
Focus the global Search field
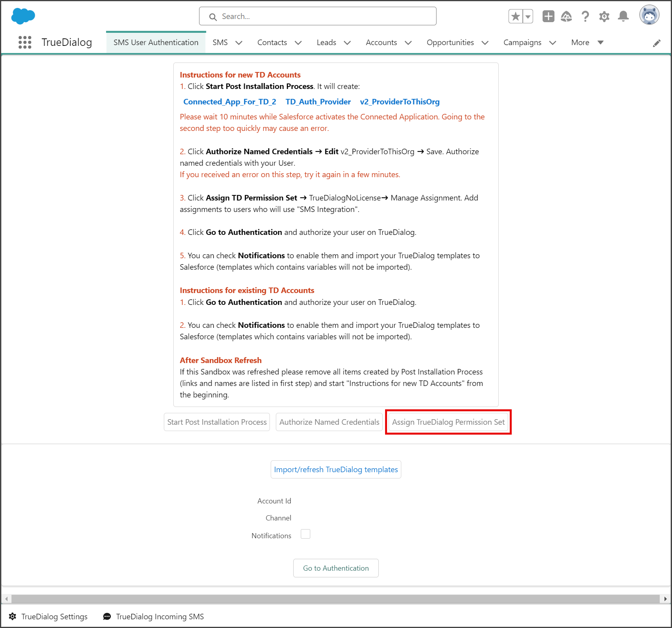(x=318, y=16)
